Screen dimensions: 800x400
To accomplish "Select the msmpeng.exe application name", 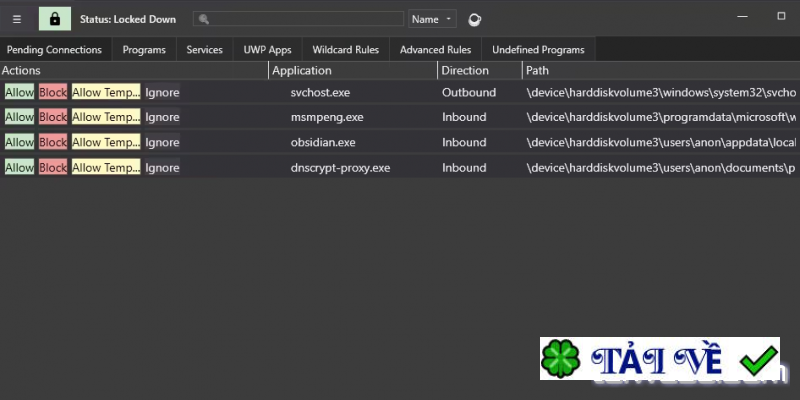I will coord(327,117).
